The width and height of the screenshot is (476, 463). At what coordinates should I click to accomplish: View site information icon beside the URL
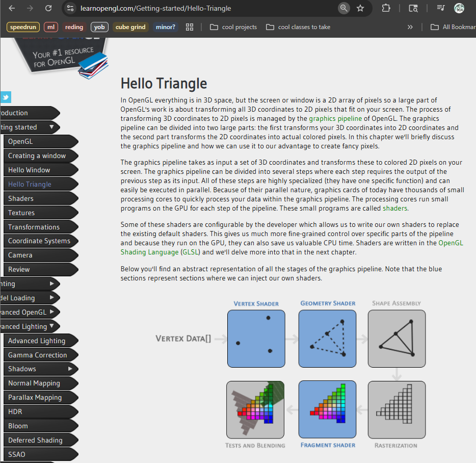click(71, 8)
